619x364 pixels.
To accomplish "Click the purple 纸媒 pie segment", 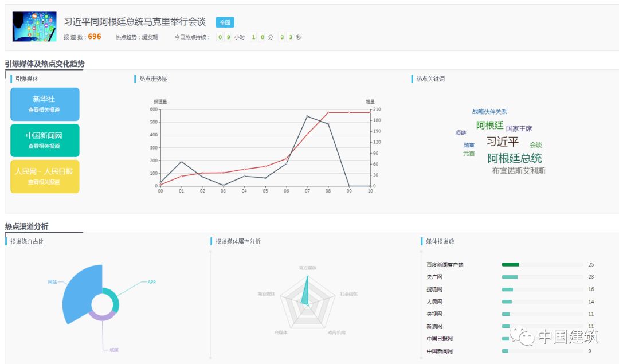I will pos(102,316).
